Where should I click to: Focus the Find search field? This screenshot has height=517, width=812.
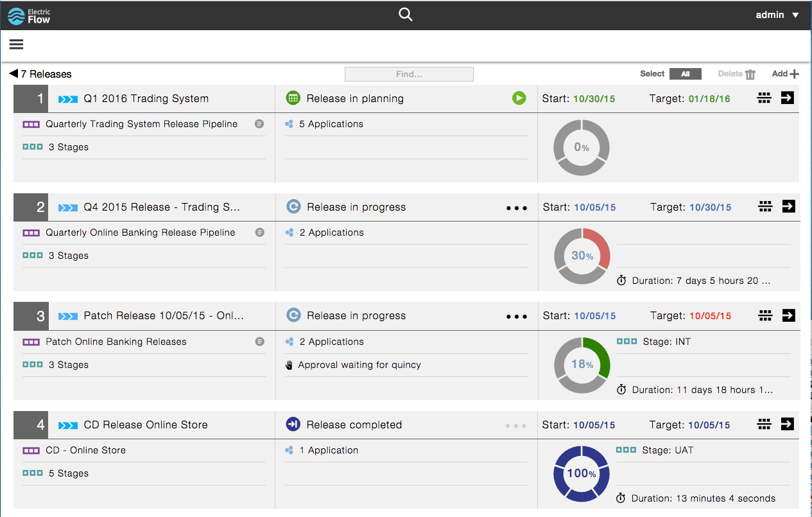(409, 74)
